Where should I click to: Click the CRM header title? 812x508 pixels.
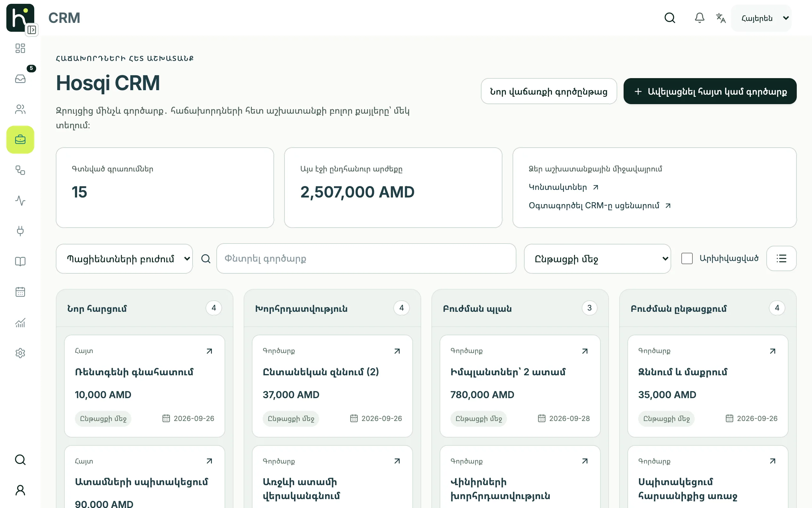click(64, 18)
